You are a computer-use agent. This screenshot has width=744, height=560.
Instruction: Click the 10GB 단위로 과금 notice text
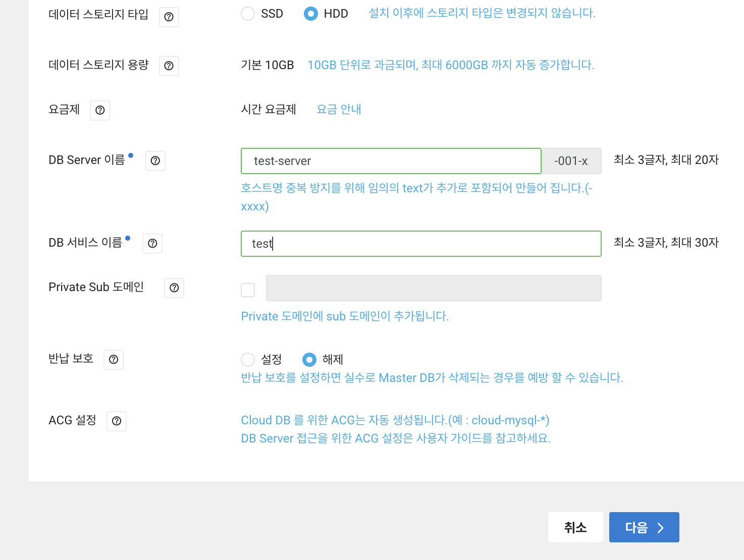pyautogui.click(x=451, y=65)
